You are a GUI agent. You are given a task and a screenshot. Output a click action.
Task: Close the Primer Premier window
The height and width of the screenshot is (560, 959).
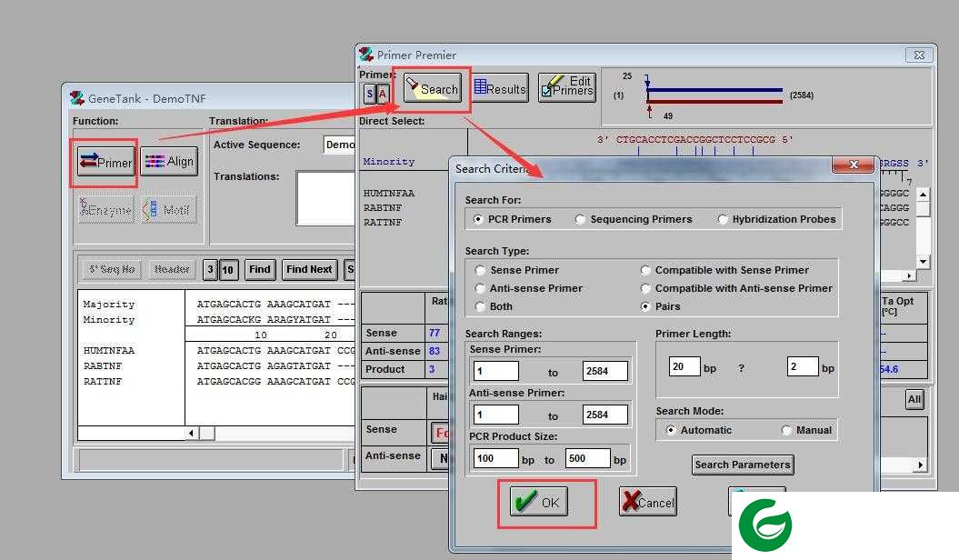coord(919,55)
